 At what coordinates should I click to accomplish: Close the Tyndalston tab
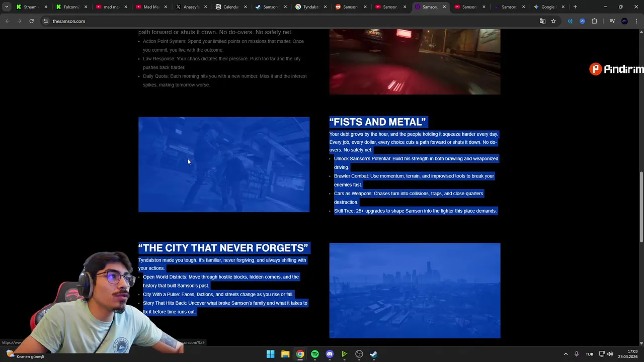[325, 7]
